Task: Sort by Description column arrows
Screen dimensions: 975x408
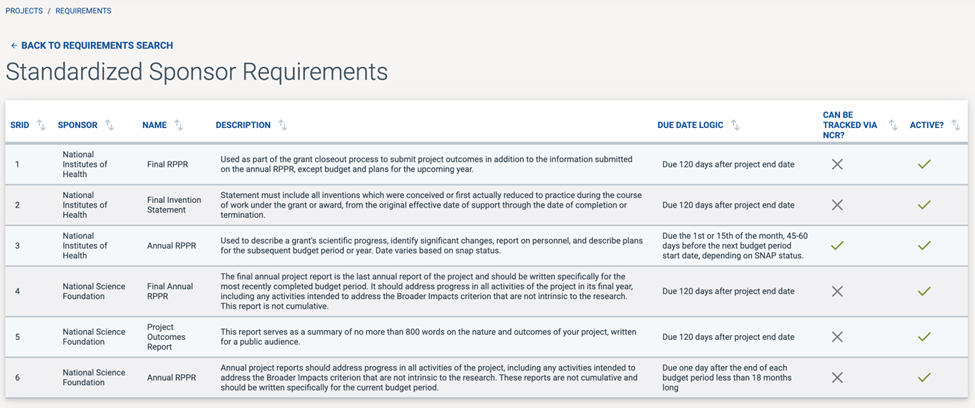Action: (283, 125)
